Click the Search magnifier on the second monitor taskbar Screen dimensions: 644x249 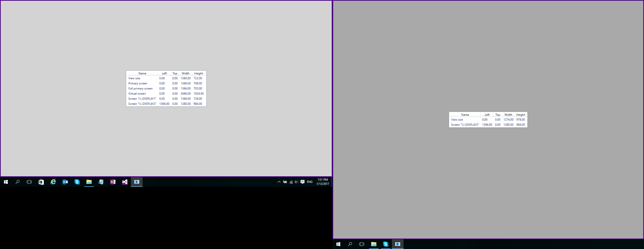point(350,244)
